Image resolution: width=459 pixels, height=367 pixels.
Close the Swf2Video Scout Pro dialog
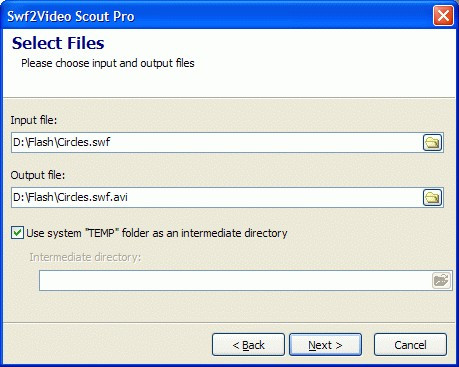point(443,15)
